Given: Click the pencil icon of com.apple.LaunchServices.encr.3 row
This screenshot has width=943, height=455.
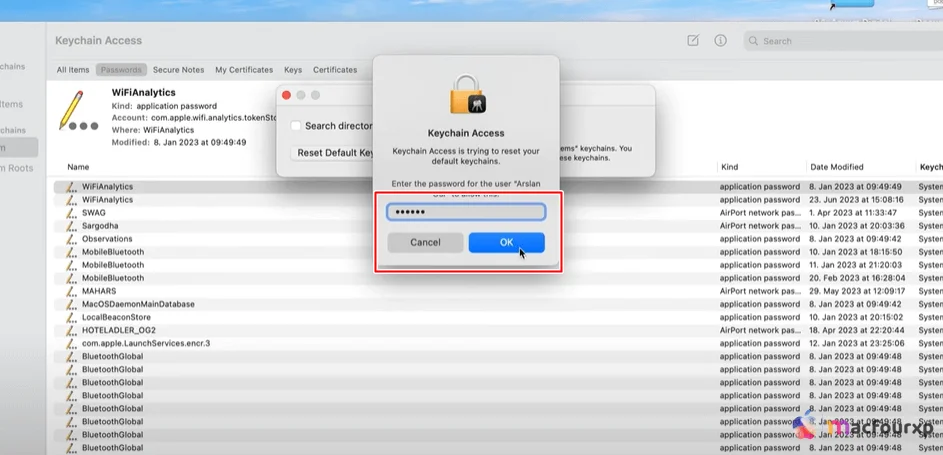Looking at the screenshot, I should point(72,343).
